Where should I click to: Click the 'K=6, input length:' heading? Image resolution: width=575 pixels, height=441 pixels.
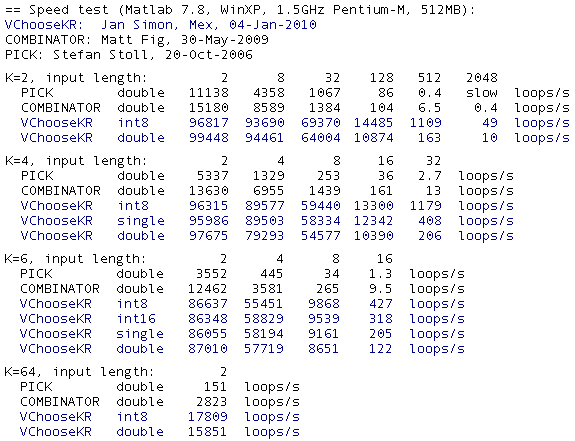(x=75, y=259)
